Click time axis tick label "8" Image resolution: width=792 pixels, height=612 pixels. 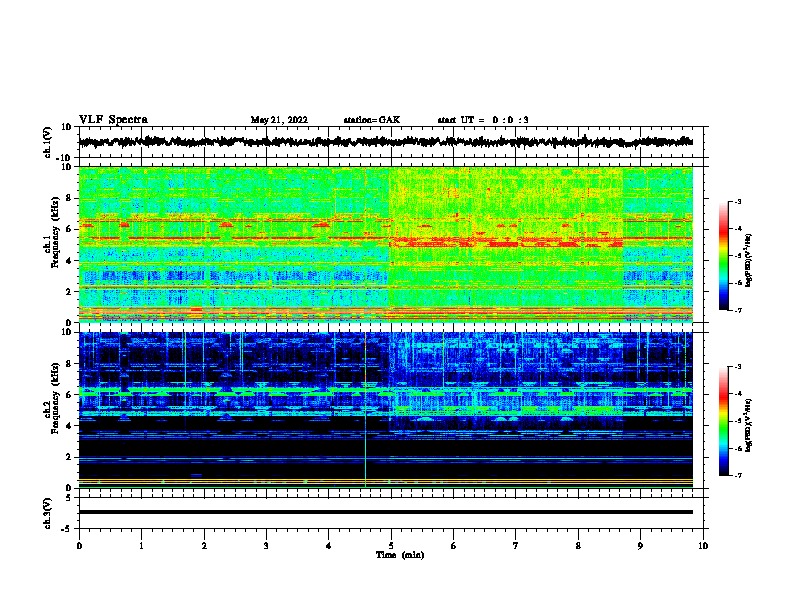pos(578,546)
